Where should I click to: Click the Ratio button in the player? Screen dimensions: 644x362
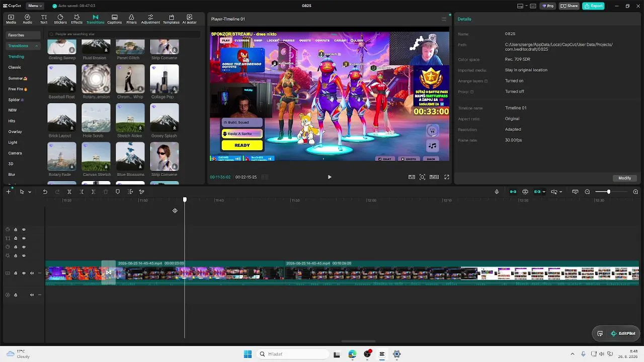coord(434,177)
